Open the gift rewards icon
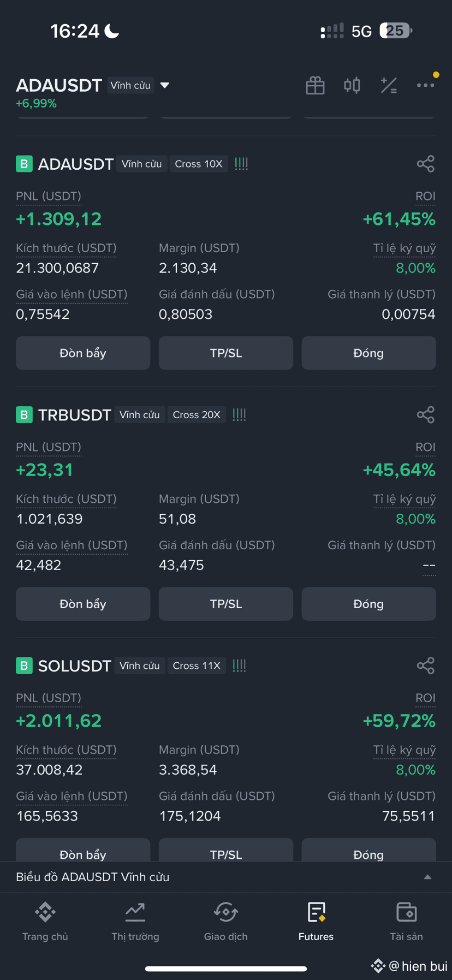 [315, 85]
